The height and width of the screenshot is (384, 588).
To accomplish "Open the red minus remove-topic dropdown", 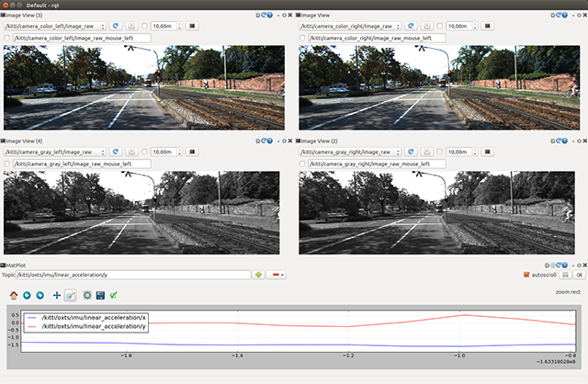I will tap(277, 275).
